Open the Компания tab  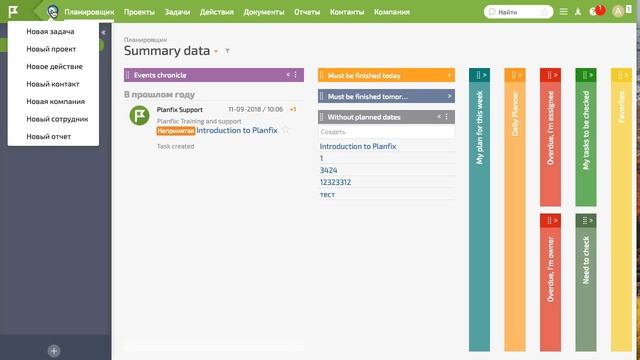(392, 12)
